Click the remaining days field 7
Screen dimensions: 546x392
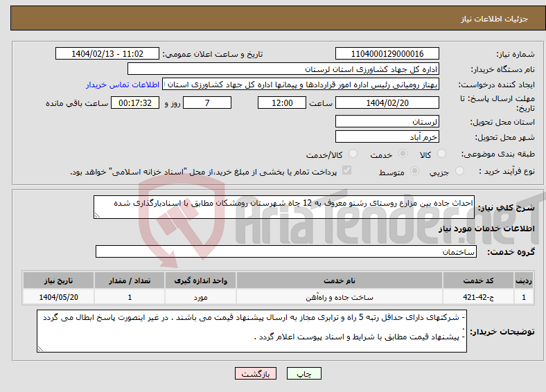(207, 103)
